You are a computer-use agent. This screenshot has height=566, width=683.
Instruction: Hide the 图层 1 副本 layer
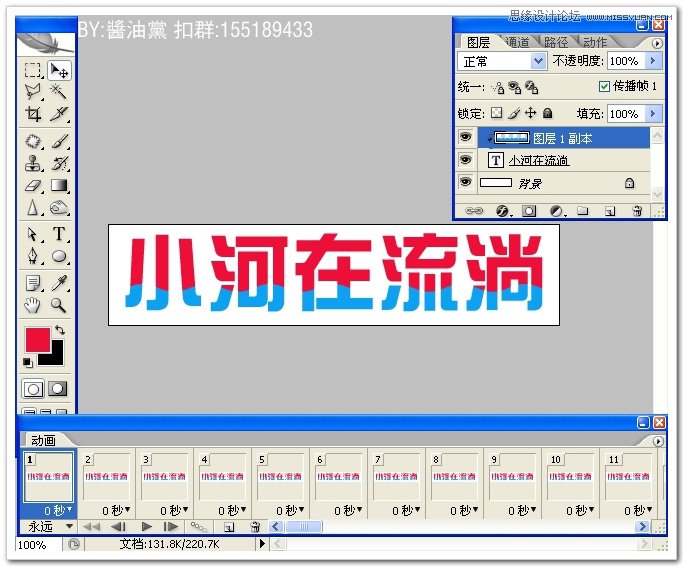pos(466,137)
